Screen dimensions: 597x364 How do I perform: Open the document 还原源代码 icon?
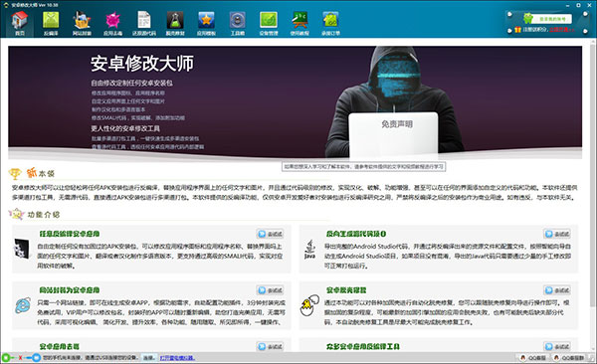144,23
